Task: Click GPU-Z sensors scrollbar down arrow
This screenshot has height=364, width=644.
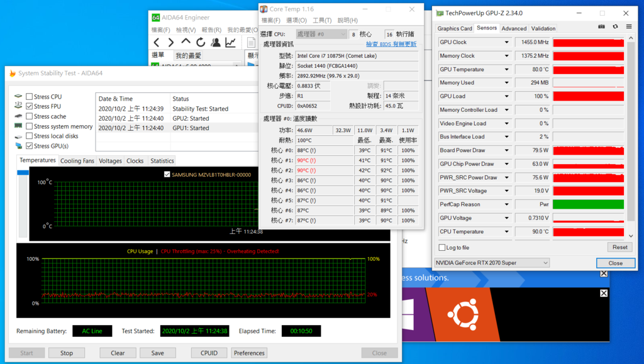Action: click(631, 236)
